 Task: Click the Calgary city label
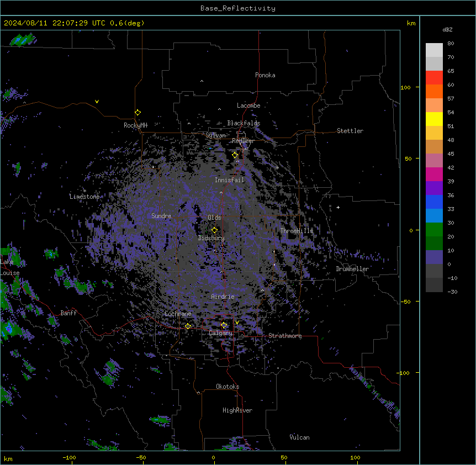(221, 333)
